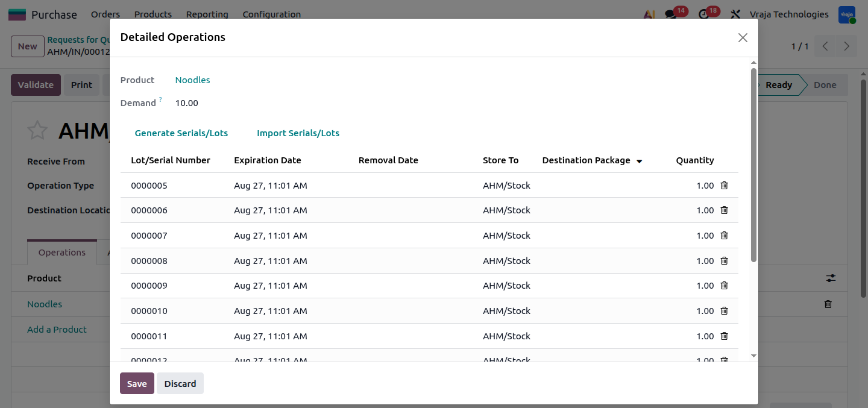
Task: Select the Done status stage
Action: point(825,85)
